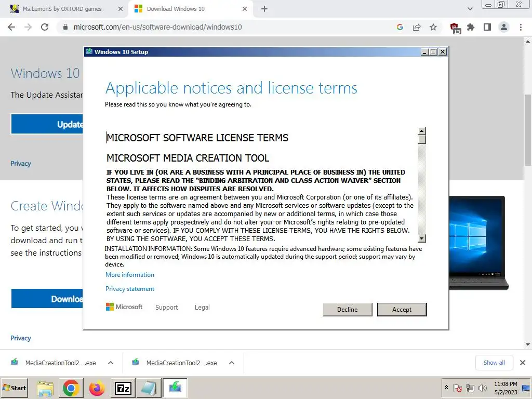This screenshot has width=532, height=399.
Task: Click the address bar URL field
Action: point(158,27)
